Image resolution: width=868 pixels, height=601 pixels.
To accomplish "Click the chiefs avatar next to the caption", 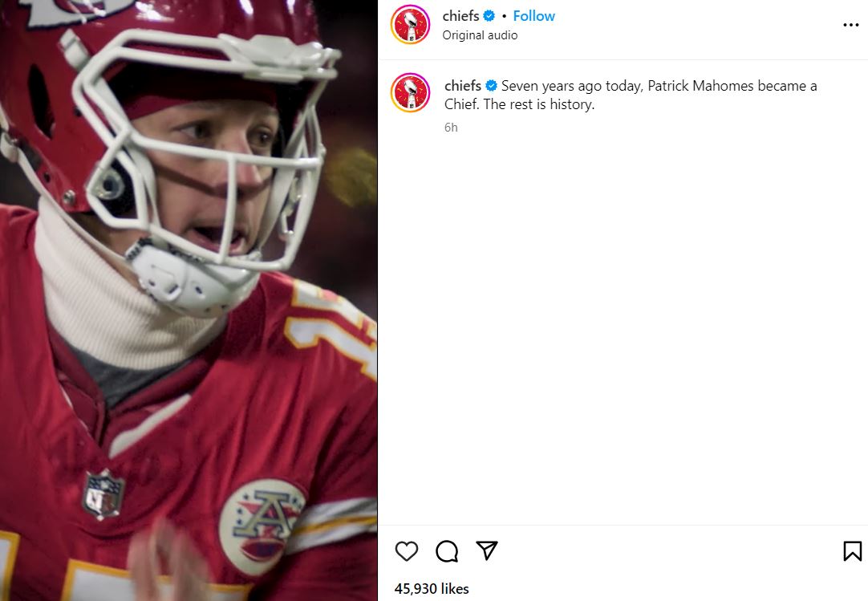I will pyautogui.click(x=410, y=92).
